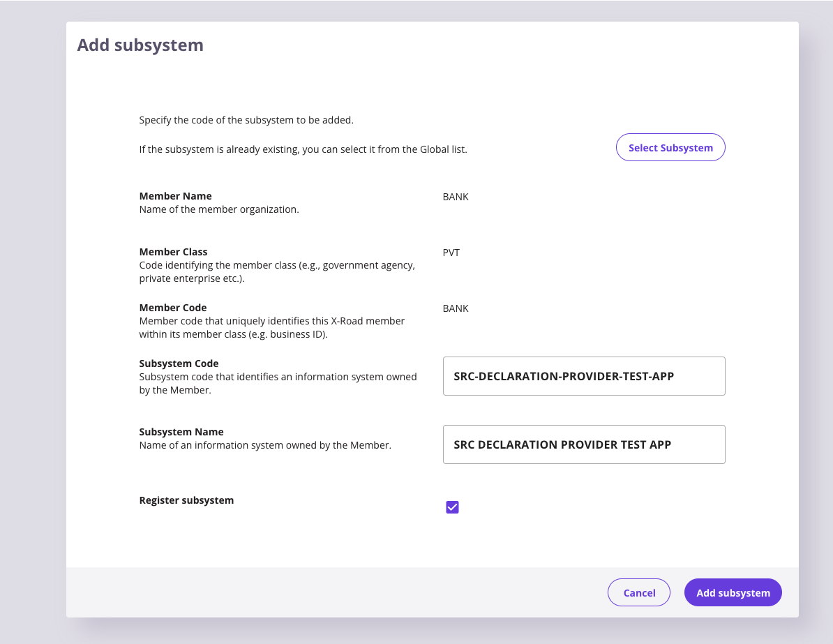
Task: Click the BANK member code value
Action: point(455,308)
